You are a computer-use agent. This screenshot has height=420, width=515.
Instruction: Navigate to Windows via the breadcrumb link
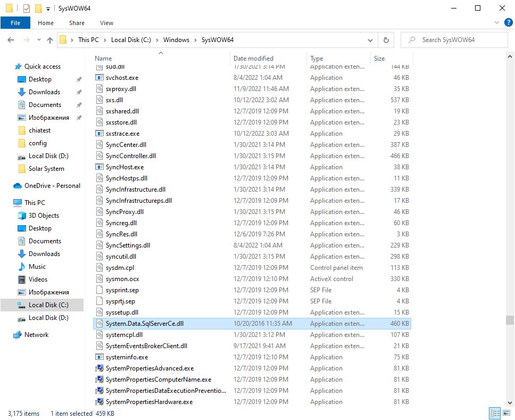pos(176,39)
